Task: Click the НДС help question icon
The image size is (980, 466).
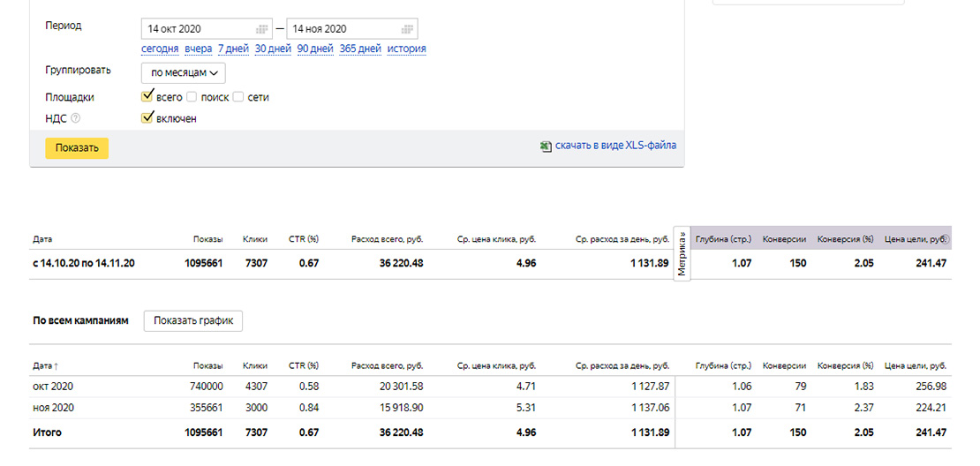Action: 76,117
